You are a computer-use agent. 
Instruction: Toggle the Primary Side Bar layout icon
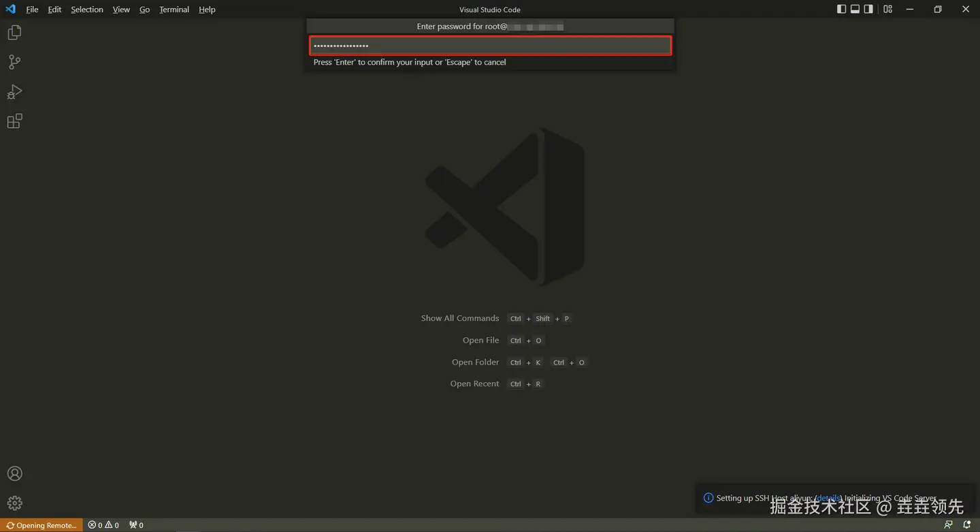[841, 9]
